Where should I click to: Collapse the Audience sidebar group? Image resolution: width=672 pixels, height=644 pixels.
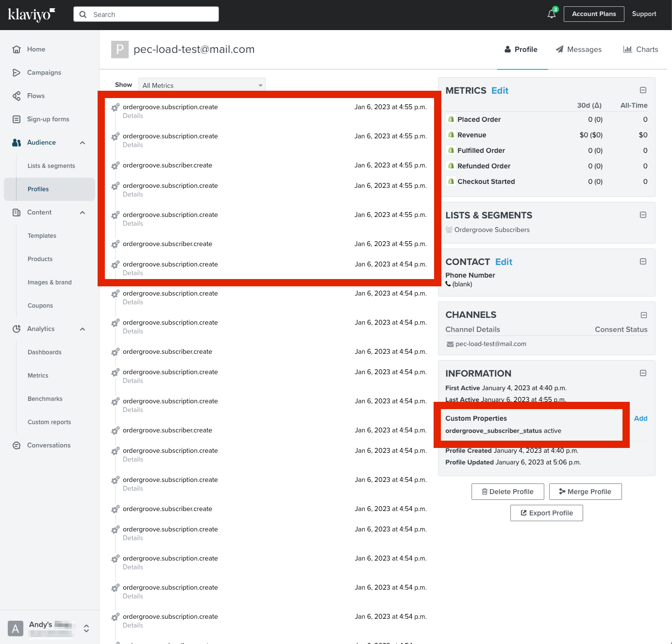pyautogui.click(x=83, y=143)
